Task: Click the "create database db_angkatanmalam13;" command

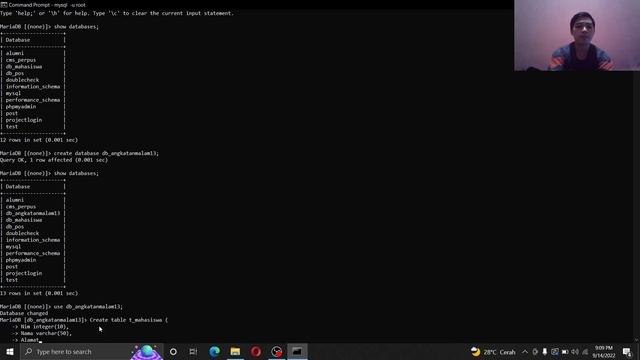Action: click(107, 153)
